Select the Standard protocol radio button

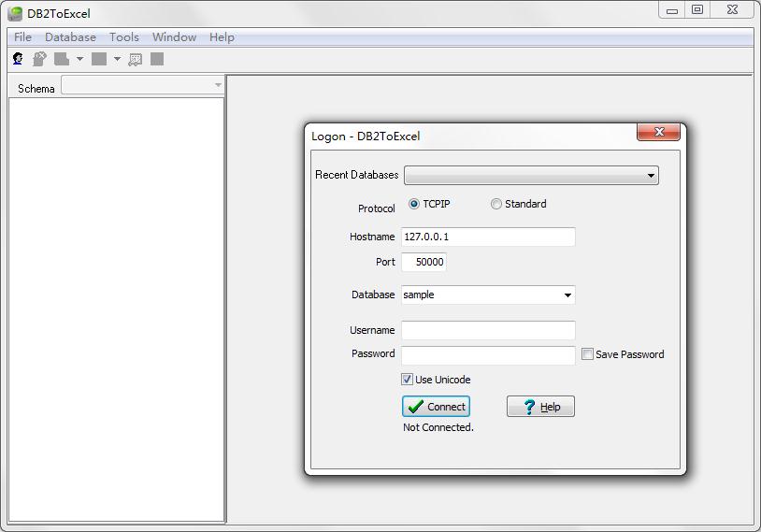[496, 204]
